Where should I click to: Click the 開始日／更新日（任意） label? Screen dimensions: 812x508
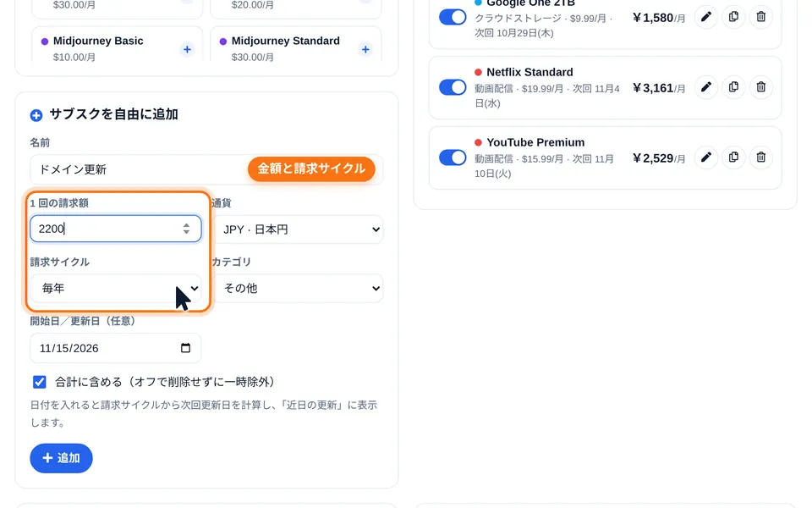(82, 321)
